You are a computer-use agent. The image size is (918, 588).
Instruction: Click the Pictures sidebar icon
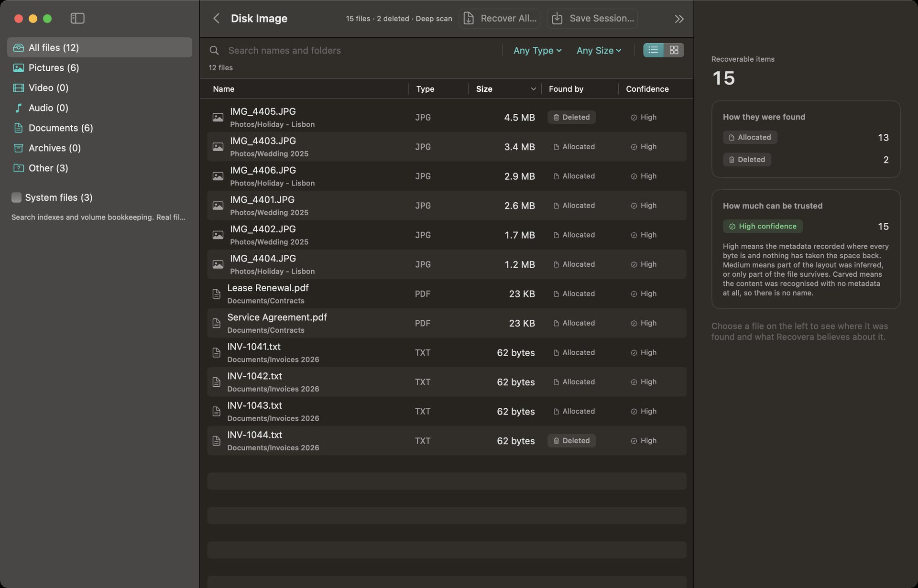[x=19, y=67]
